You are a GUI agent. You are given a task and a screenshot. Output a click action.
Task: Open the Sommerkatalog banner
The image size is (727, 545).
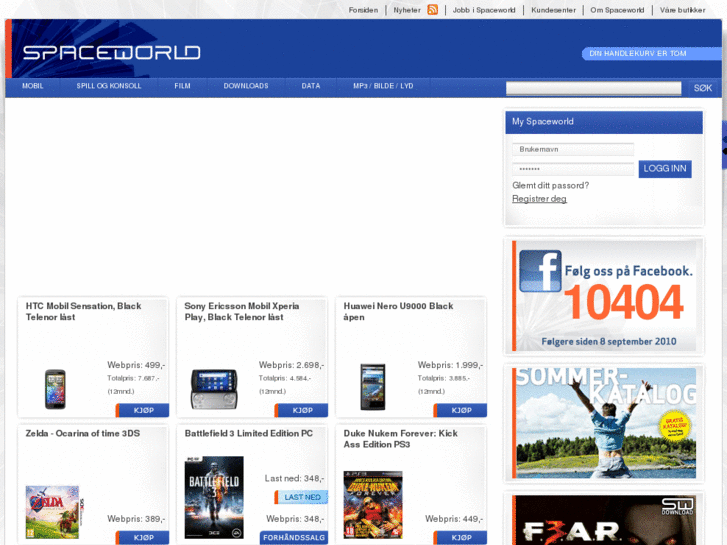click(x=604, y=423)
